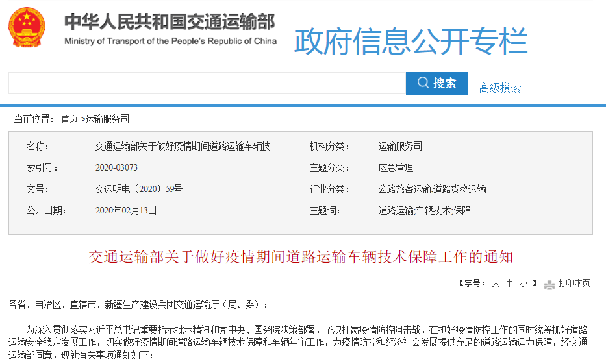Click the 政府信息公开专栏 banner heading
This screenshot has width=606, height=364.
(x=411, y=42)
